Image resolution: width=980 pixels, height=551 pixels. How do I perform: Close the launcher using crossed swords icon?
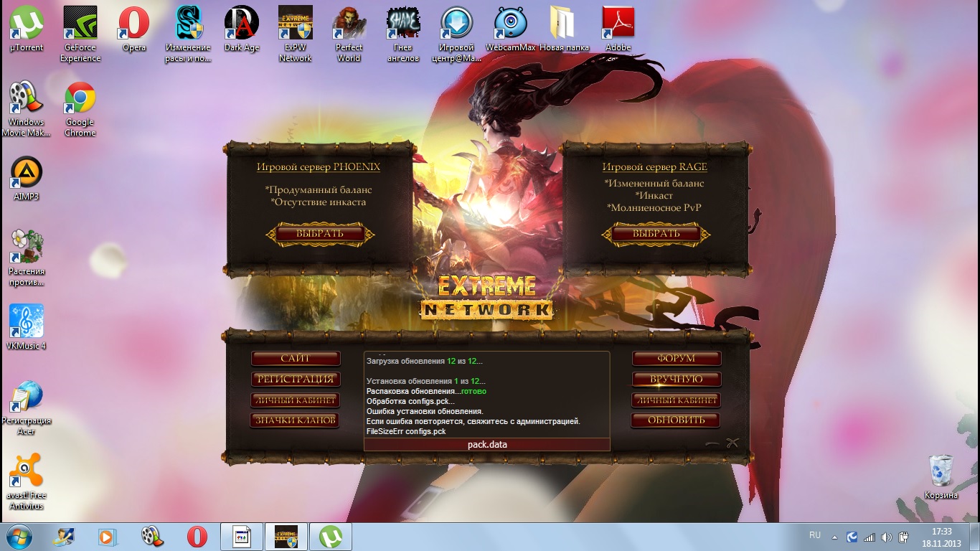(732, 443)
